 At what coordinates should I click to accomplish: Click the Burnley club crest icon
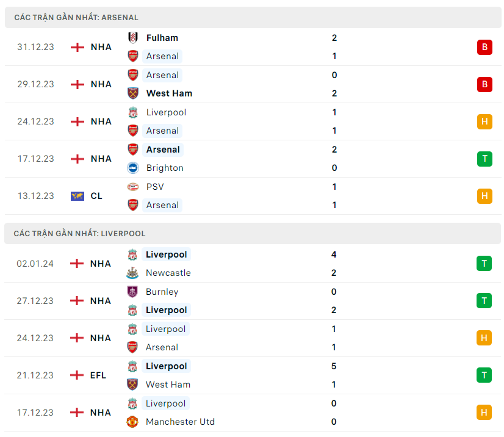(132, 292)
